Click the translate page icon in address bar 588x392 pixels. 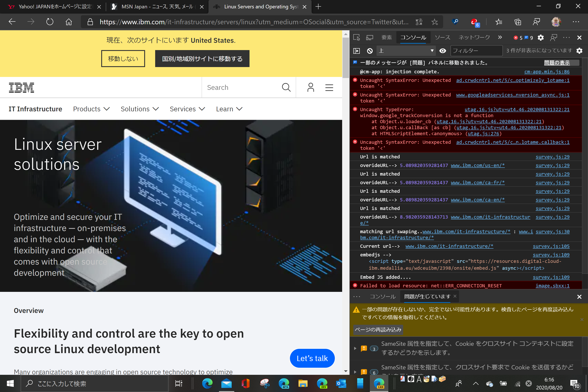(419, 22)
